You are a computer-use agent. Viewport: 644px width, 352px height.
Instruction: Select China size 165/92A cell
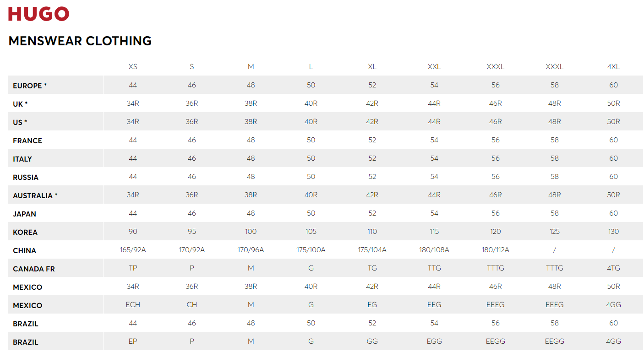click(133, 250)
